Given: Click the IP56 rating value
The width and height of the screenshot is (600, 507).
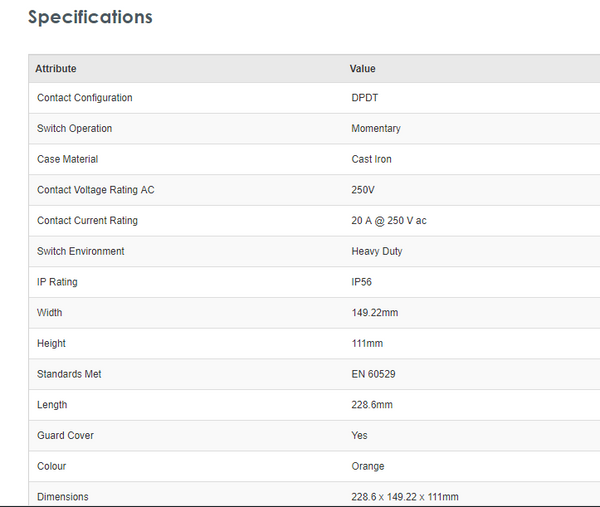Looking at the screenshot, I should pyautogui.click(x=362, y=282).
